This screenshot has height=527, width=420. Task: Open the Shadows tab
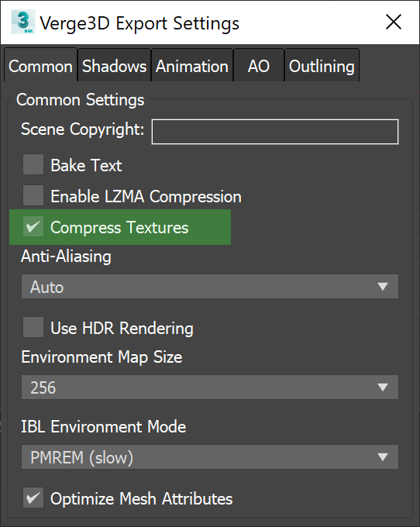114,65
